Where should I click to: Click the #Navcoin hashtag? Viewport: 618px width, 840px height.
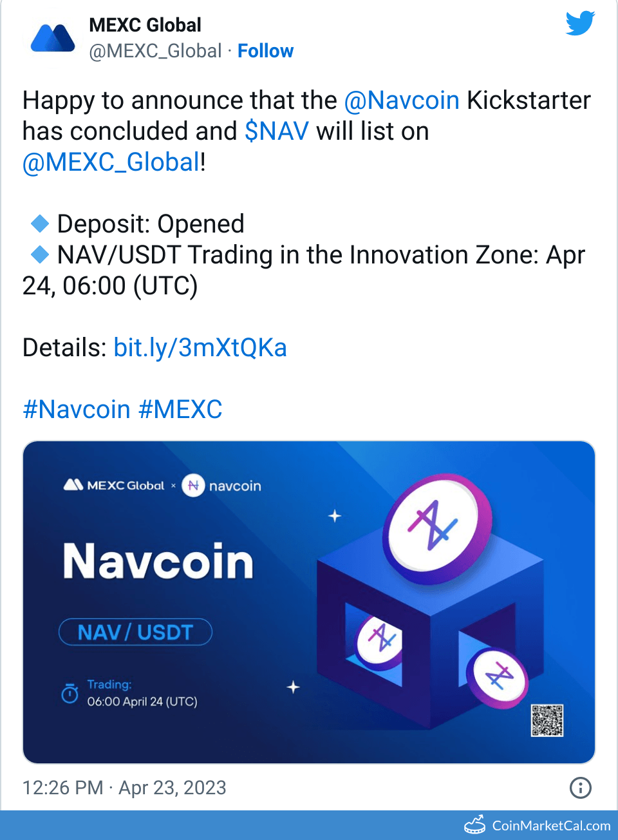pyautogui.click(x=77, y=410)
